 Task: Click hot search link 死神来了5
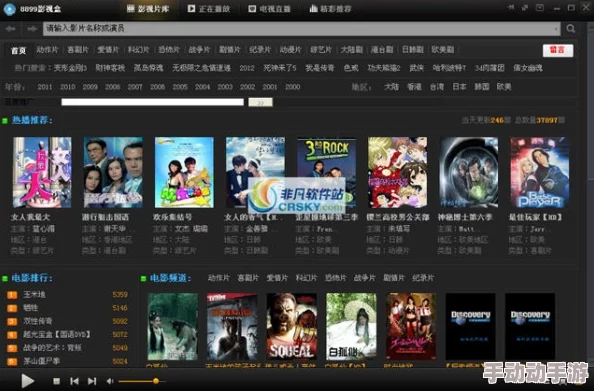point(280,68)
